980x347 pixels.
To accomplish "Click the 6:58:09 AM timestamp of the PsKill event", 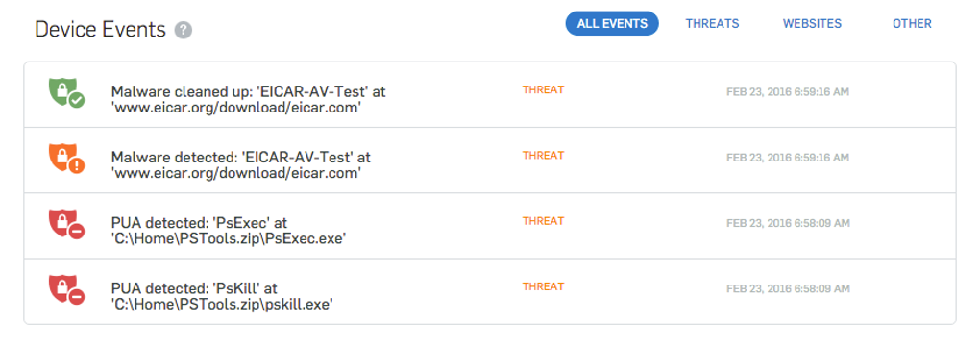I will pyautogui.click(x=788, y=289).
